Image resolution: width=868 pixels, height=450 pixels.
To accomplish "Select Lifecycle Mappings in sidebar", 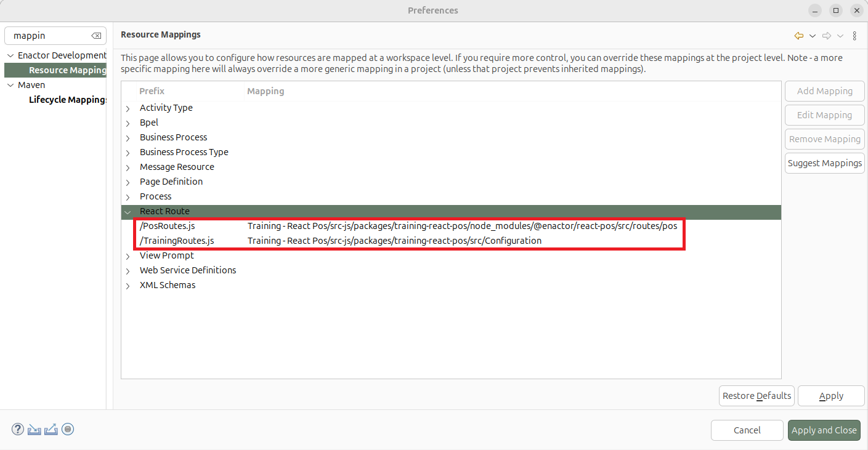I will click(68, 100).
